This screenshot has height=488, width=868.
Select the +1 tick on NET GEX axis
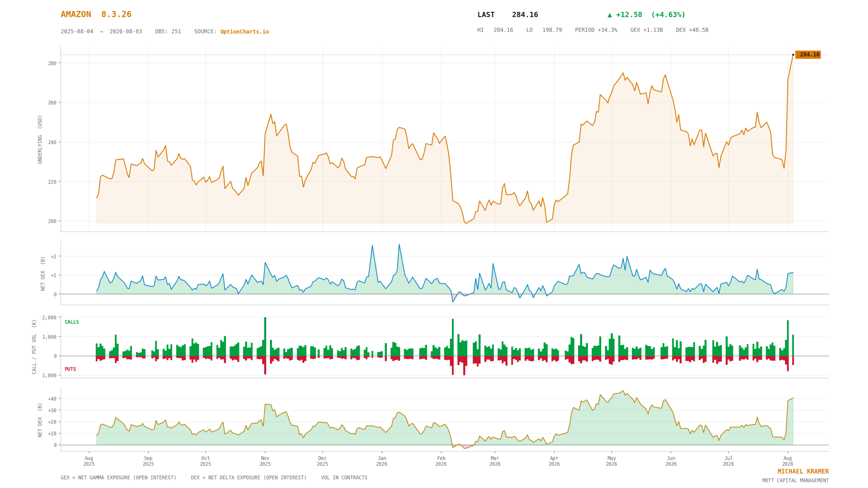pos(54,275)
